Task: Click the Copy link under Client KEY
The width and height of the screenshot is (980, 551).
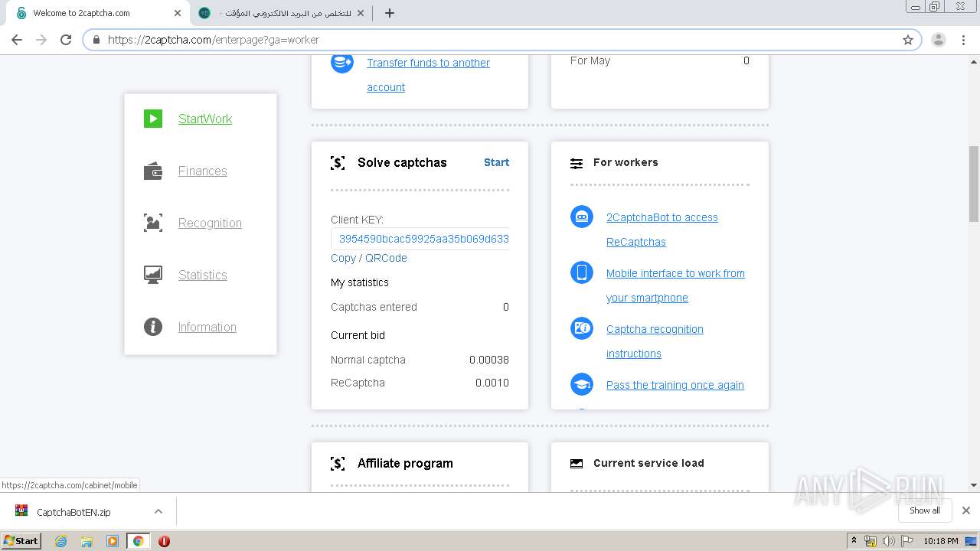Action: 343,258
